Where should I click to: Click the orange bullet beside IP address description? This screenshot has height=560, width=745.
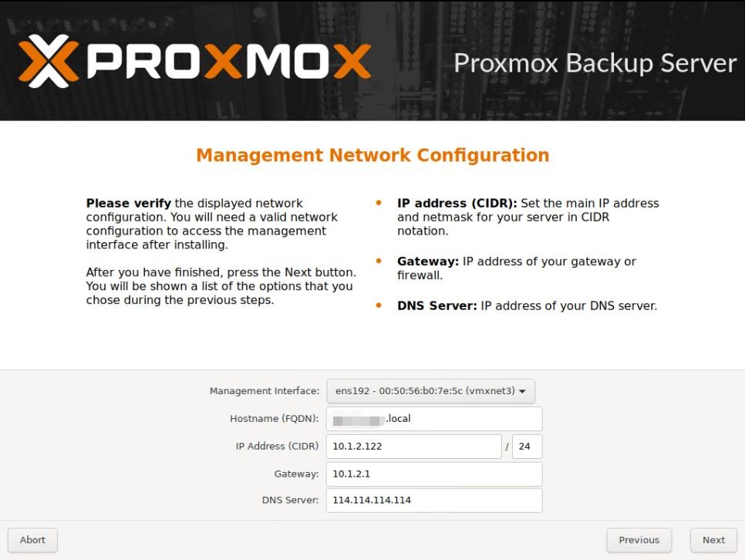[x=379, y=203]
